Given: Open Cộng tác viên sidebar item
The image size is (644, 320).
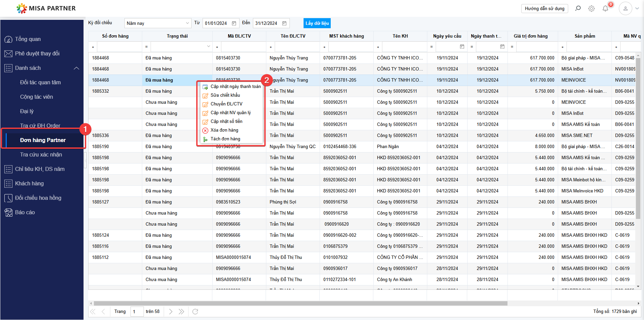Looking at the screenshot, I should click(x=37, y=97).
